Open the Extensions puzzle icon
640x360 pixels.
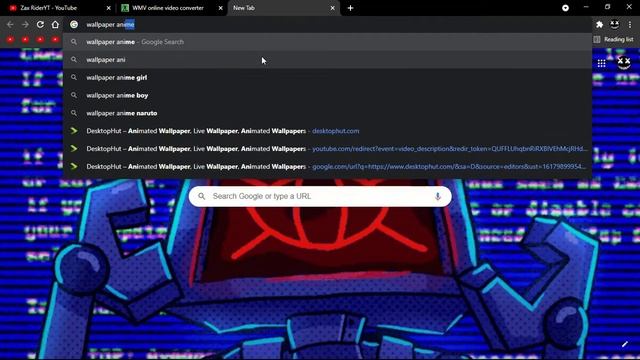[x=599, y=24]
